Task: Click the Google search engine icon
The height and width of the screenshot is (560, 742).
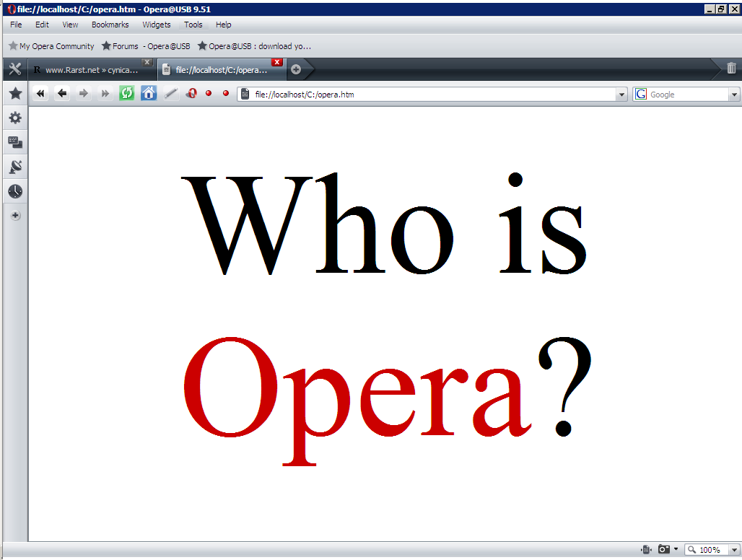Action: (x=641, y=94)
